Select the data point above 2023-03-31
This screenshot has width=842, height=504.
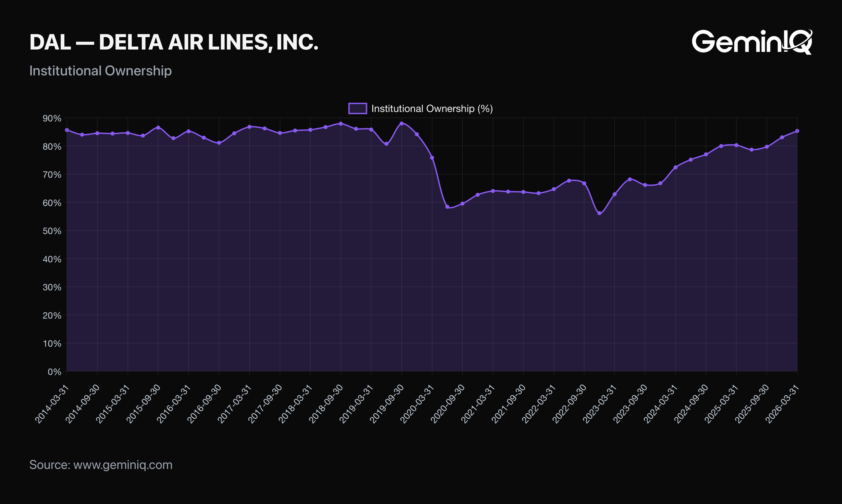(615, 194)
